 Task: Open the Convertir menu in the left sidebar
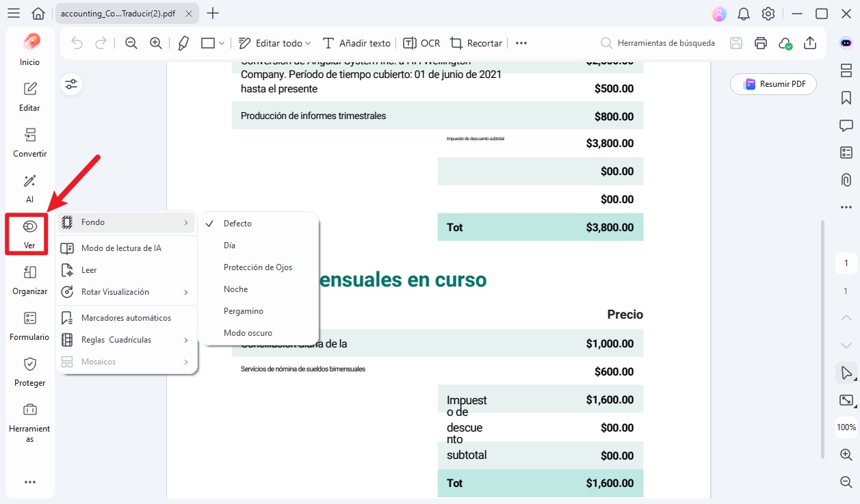pos(29,142)
